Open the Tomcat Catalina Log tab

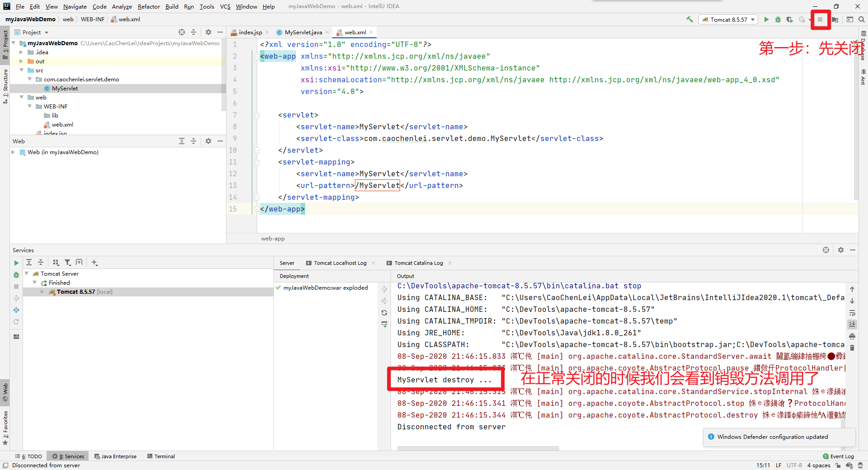point(419,263)
